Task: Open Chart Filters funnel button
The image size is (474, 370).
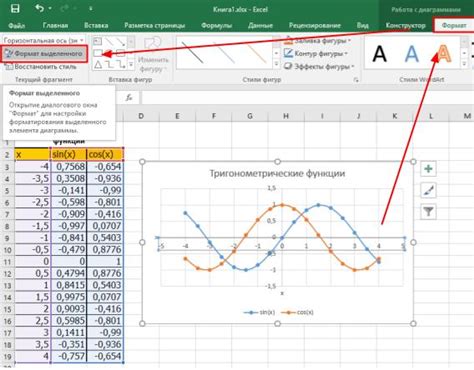Action: click(x=428, y=212)
